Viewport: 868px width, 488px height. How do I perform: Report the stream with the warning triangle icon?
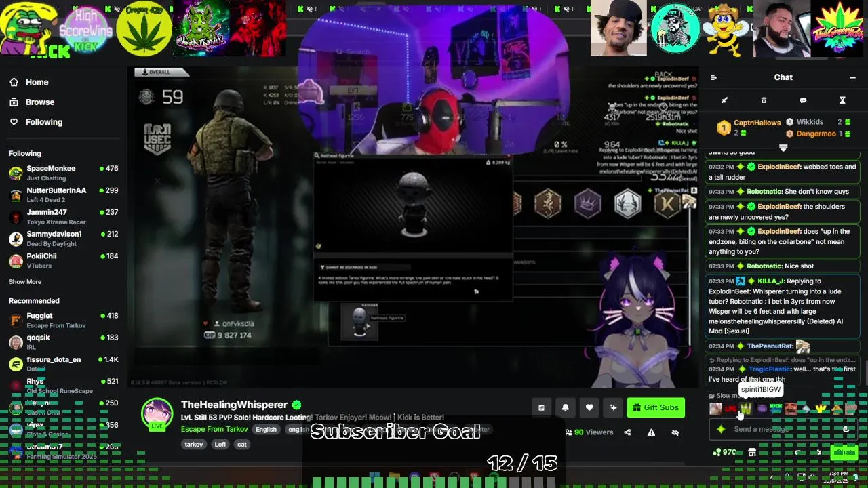coord(651,432)
